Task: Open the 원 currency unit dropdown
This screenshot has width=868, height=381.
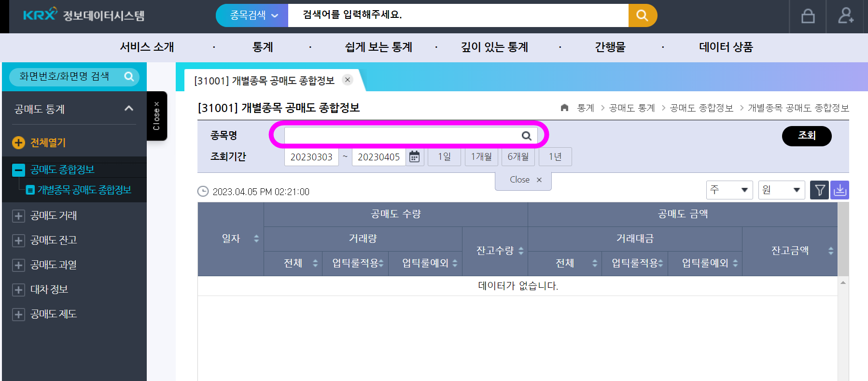Action: click(782, 190)
